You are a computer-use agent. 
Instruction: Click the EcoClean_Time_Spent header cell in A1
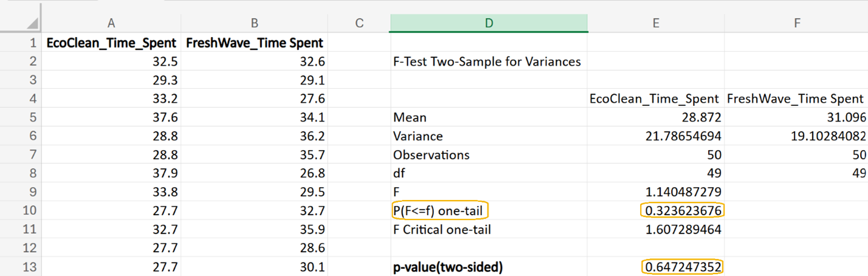point(111,43)
